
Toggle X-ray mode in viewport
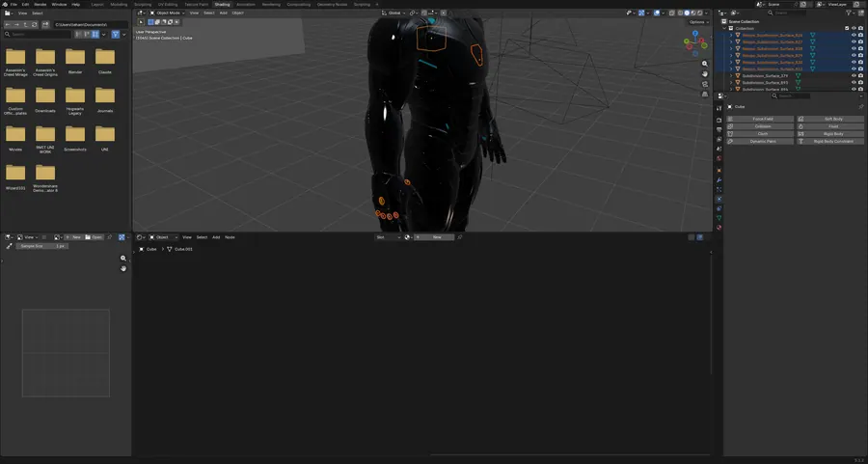[x=671, y=13]
